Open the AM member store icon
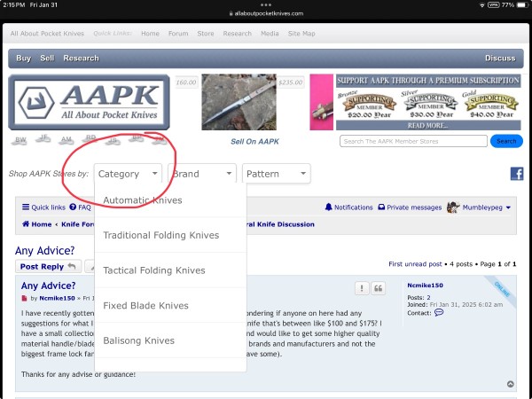Image resolution: width=532 pixels, height=399 pixels. click(66, 140)
